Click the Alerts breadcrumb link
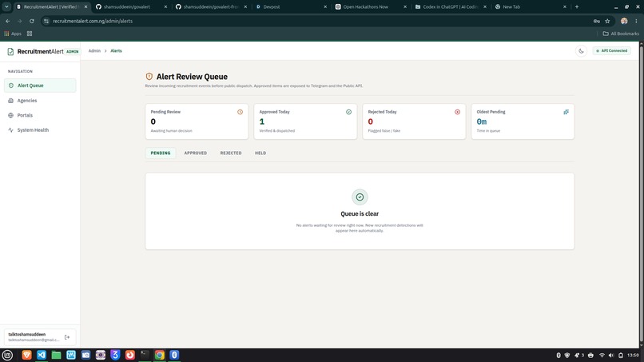This screenshot has width=644, height=362. (116, 51)
